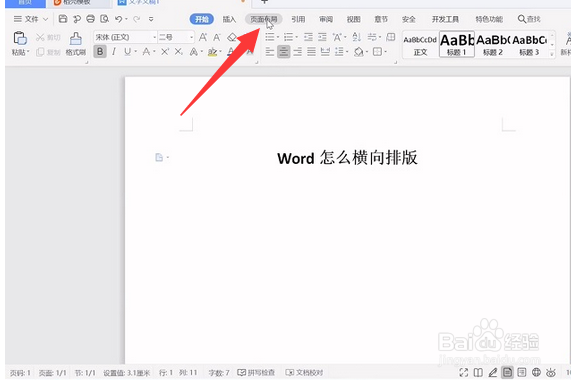This screenshot has width=571, height=380.
Task: Toggle Underline formatting
Action: pos(127,52)
